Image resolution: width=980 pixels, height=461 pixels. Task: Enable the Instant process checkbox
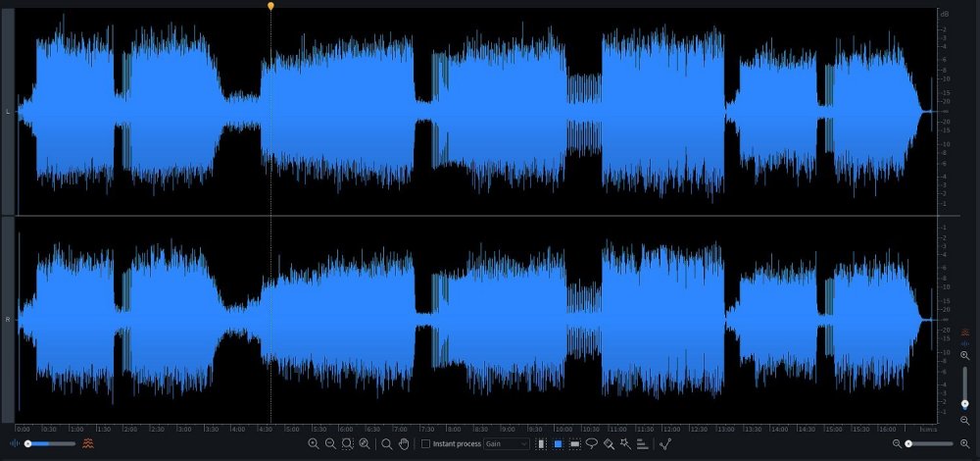425,444
